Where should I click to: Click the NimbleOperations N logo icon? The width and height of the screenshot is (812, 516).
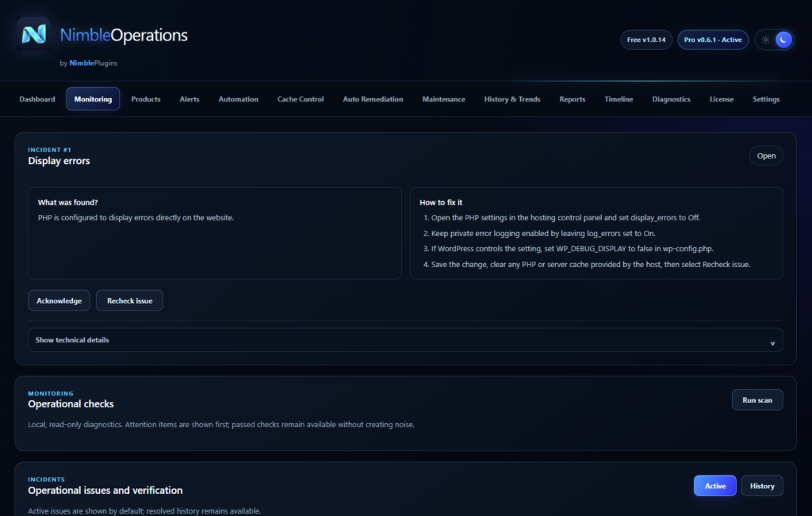[x=33, y=34]
